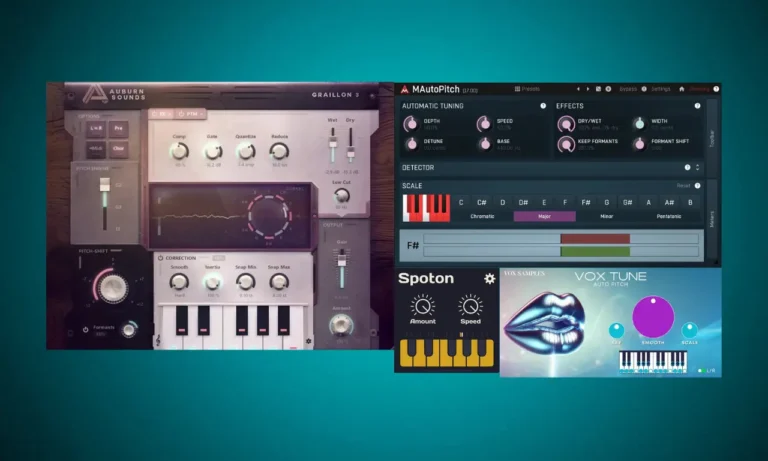Click the Speed knob in MAutoPitch
Viewport: 768px width, 461px height.
484,124
